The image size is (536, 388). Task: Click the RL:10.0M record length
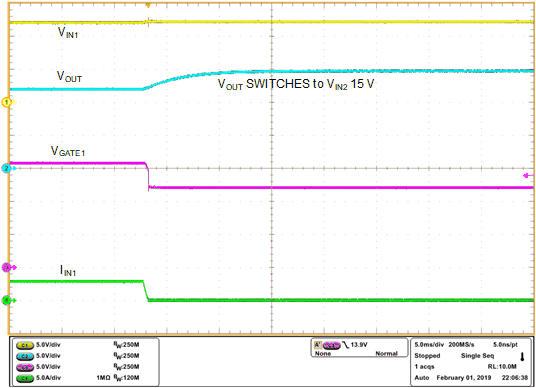pos(502,367)
